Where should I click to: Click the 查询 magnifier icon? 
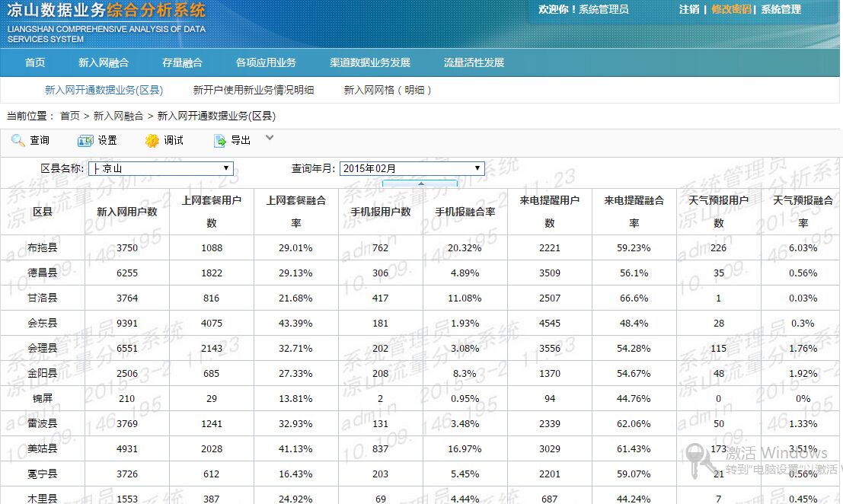click(x=18, y=141)
